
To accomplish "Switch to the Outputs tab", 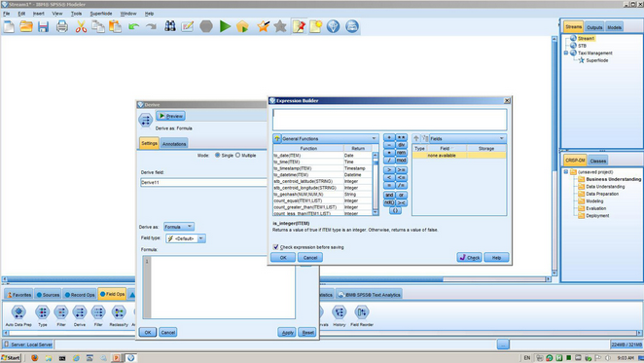I will coord(594,27).
